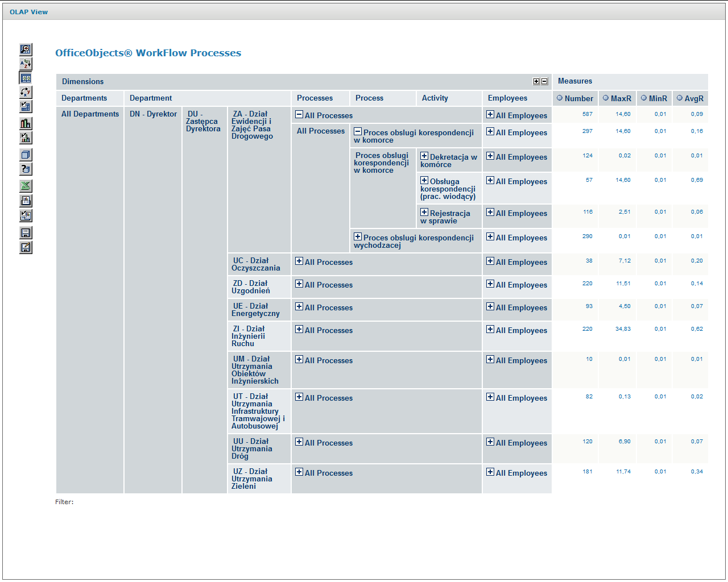The image size is (728, 582).
Task: Click the All Departments cell
Action: tap(90, 114)
